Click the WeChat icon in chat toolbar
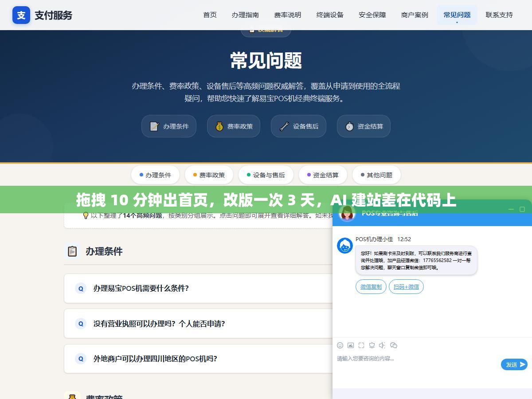This screenshot has height=399, width=532. [x=393, y=345]
